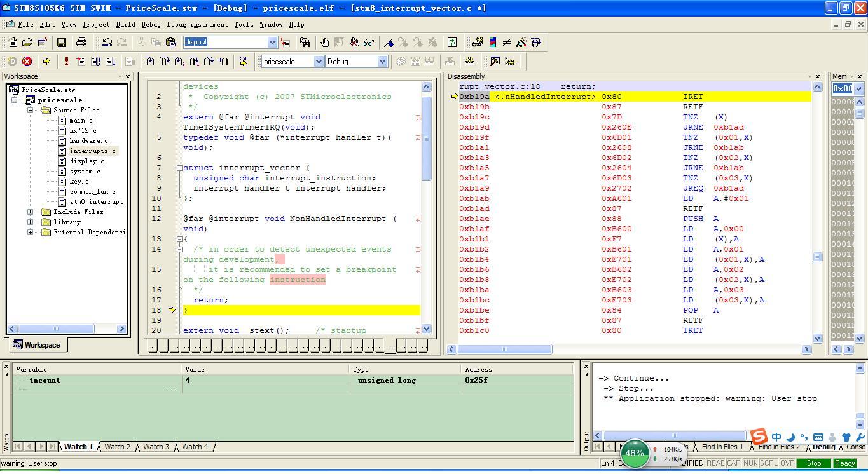The width and height of the screenshot is (868, 474).
Task: Click the Start Debugging D icon
Action: pos(12,62)
